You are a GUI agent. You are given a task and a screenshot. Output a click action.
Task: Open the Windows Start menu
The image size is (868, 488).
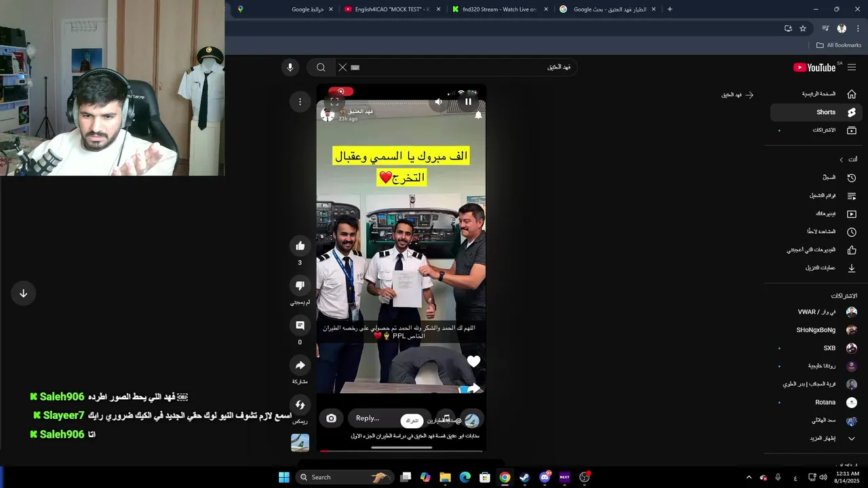point(284,477)
